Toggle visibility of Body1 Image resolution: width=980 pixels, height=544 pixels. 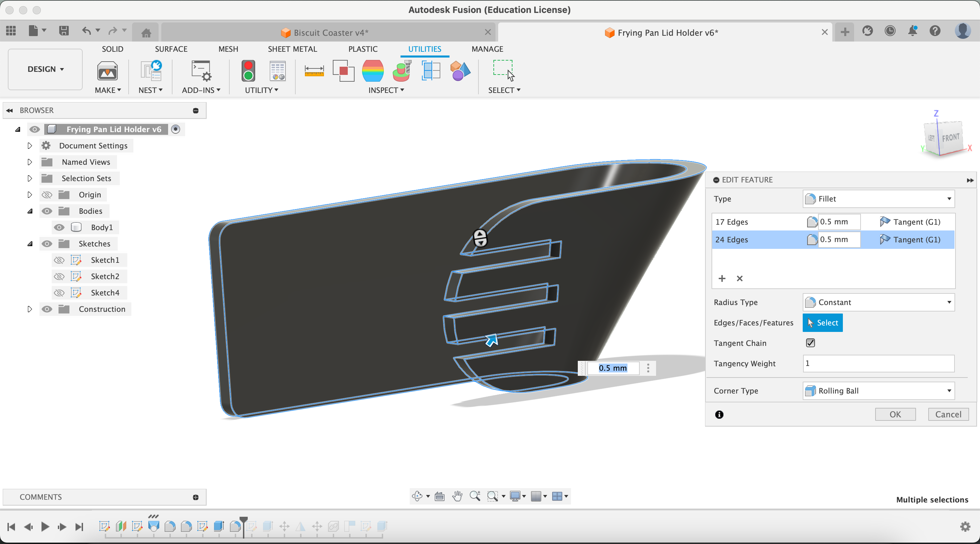(59, 227)
